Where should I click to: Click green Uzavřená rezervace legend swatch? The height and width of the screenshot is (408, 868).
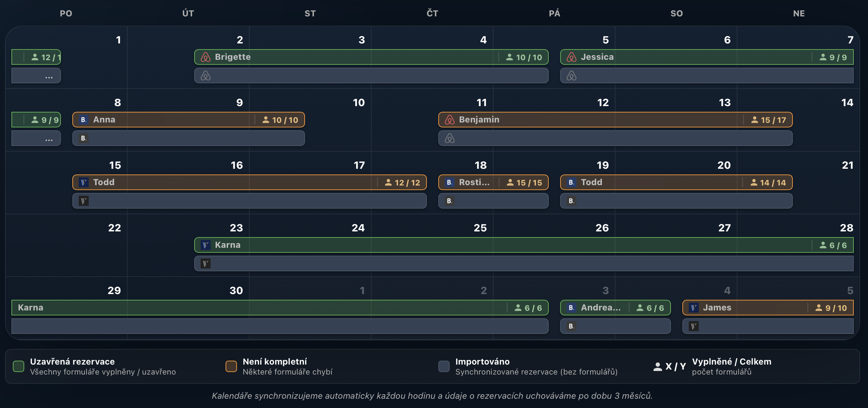(19, 366)
